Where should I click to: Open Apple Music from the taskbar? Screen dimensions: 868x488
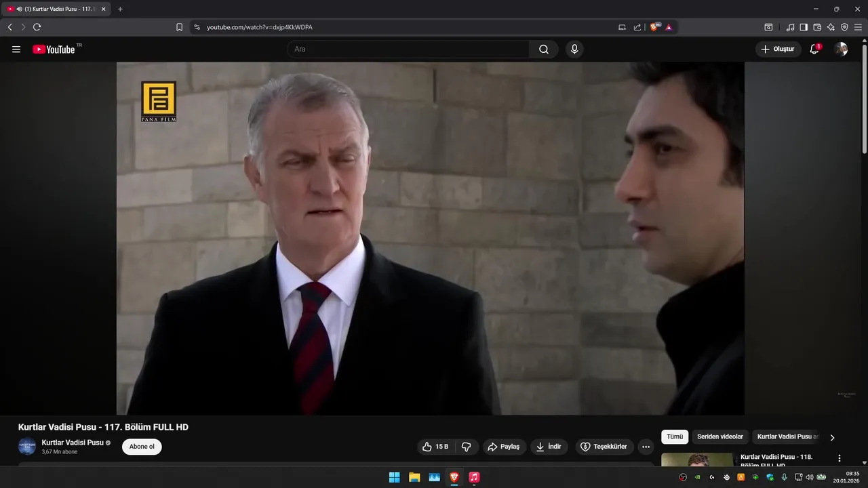tap(474, 477)
